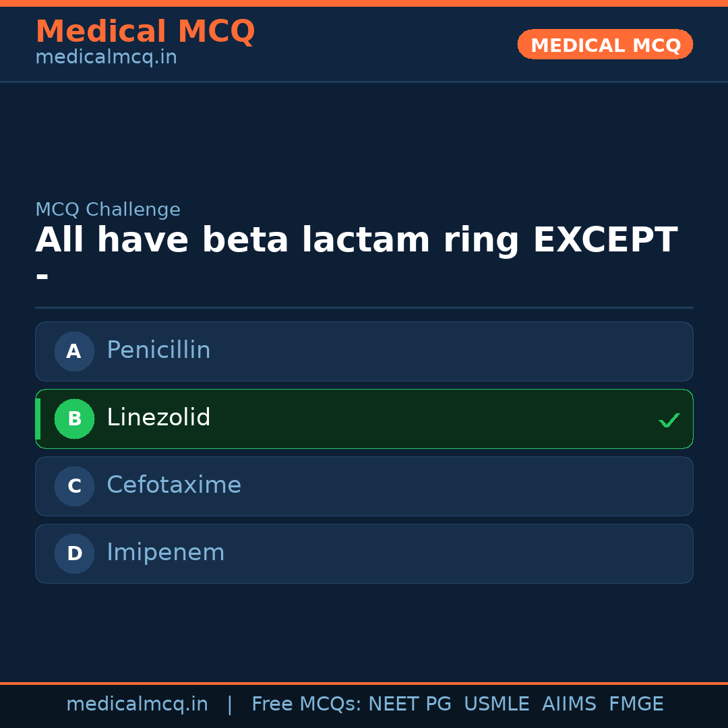Viewport: 728px width, 728px height.
Task: Open the medicalmcq.in link in footer
Action: (137, 704)
